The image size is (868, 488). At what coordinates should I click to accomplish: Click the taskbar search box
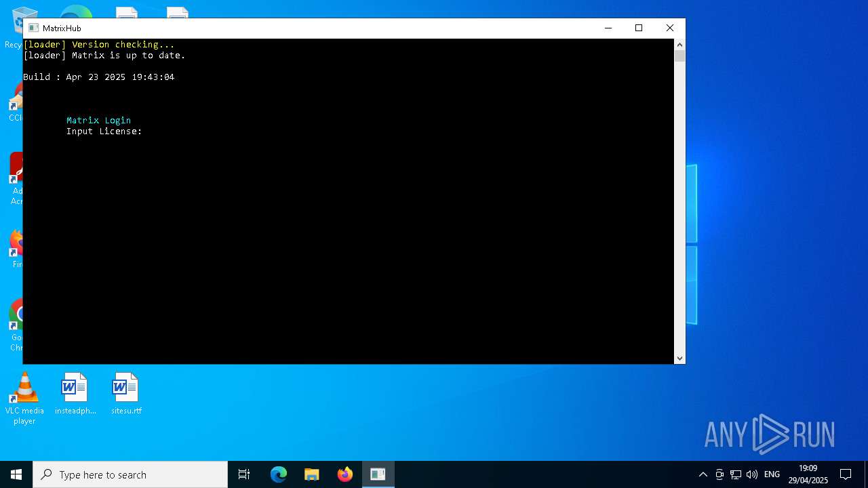130,474
